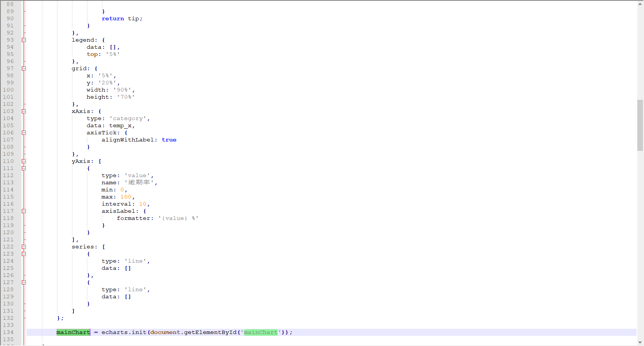Collapse fold marker on line 123
Viewport: 644px width, 346px height.
24,254
